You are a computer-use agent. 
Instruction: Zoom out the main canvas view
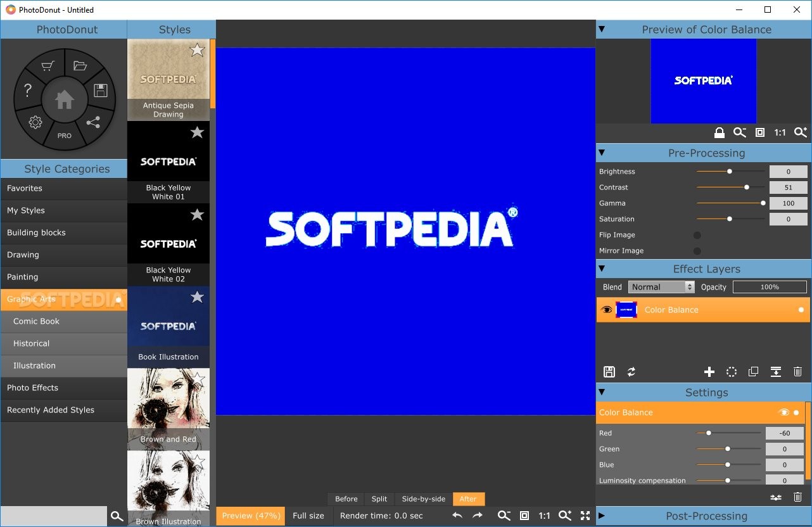[x=504, y=516]
